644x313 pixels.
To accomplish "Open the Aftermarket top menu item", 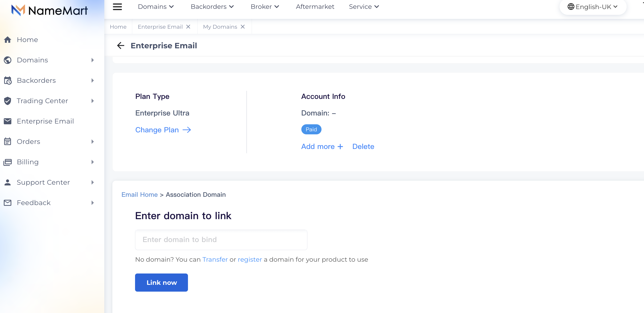I will click(315, 7).
